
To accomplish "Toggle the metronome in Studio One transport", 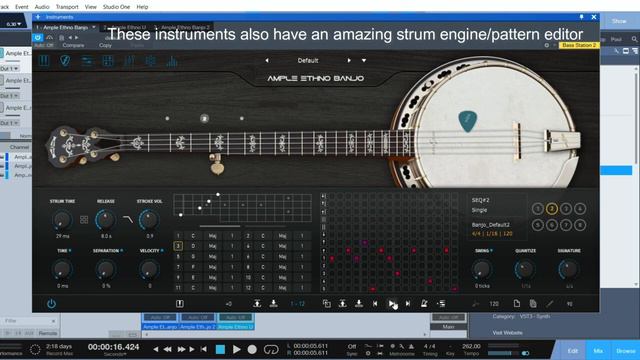I will [411, 347].
